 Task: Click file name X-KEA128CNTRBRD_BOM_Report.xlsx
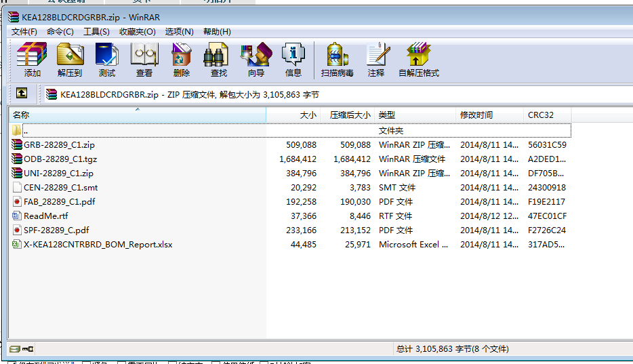[98, 245]
